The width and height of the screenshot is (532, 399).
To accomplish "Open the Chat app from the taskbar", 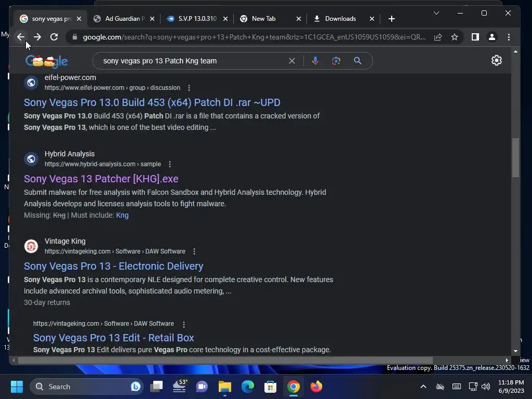I will click(202, 387).
